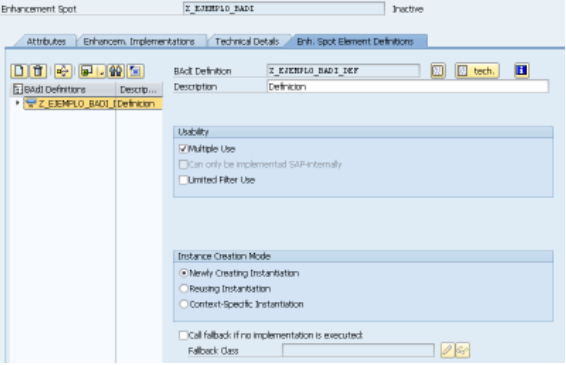Click the Usability group header
Image resolution: width=566 pixels, height=365 pixels.
(363, 132)
